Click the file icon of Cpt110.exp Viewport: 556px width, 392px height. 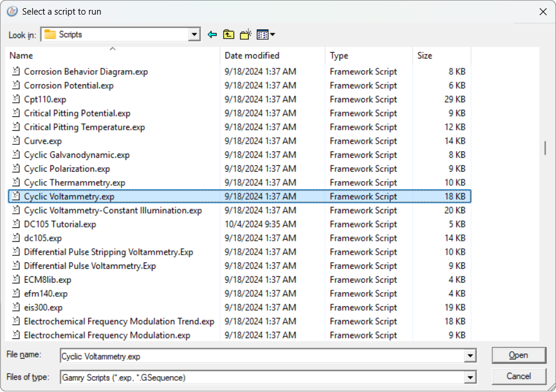coord(16,99)
